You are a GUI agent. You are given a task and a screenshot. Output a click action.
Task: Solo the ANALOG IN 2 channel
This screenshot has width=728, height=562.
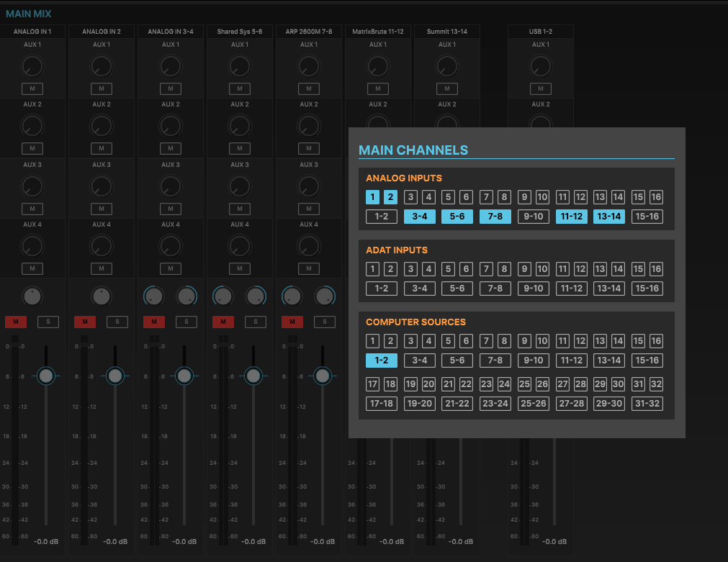(x=117, y=322)
